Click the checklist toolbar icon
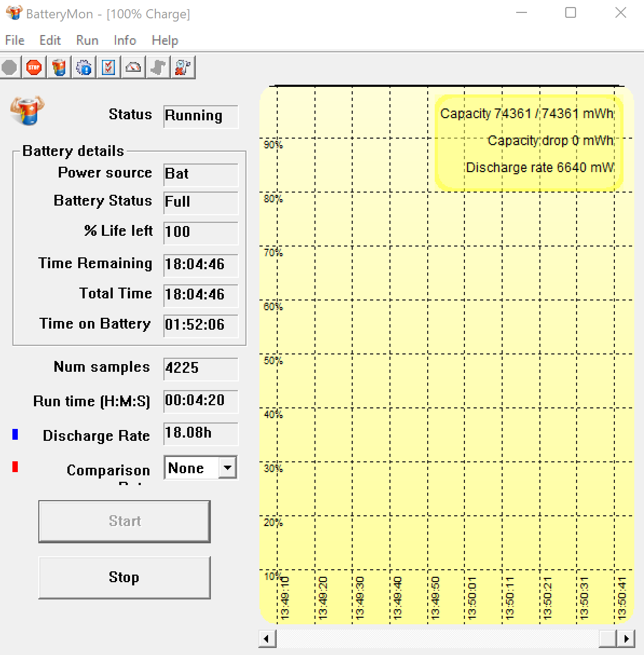 (109, 67)
